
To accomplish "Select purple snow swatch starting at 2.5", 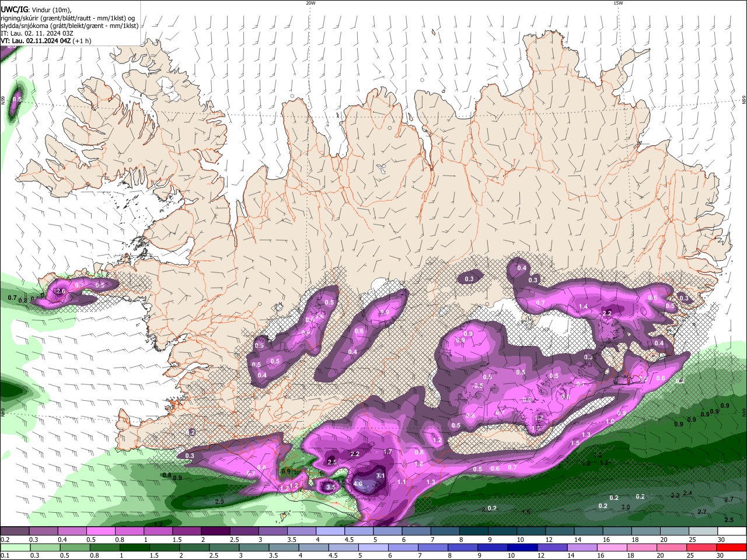I will (243, 531).
